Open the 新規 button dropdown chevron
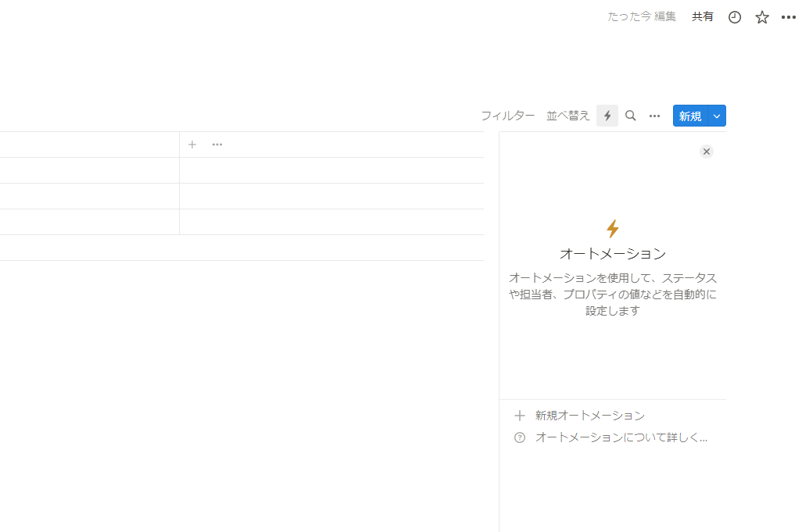The width and height of the screenshot is (802, 532). (x=717, y=115)
